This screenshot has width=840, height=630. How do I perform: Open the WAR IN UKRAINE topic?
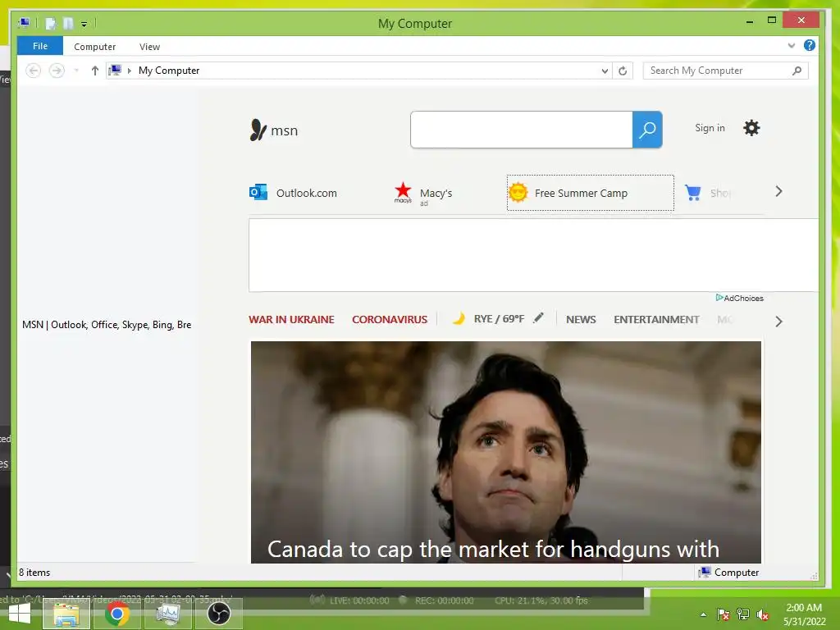[291, 319]
